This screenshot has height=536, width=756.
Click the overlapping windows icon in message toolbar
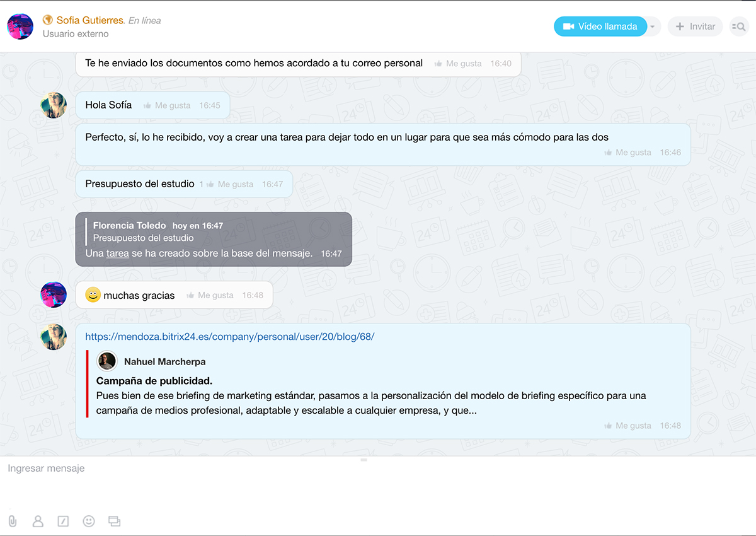click(x=114, y=521)
